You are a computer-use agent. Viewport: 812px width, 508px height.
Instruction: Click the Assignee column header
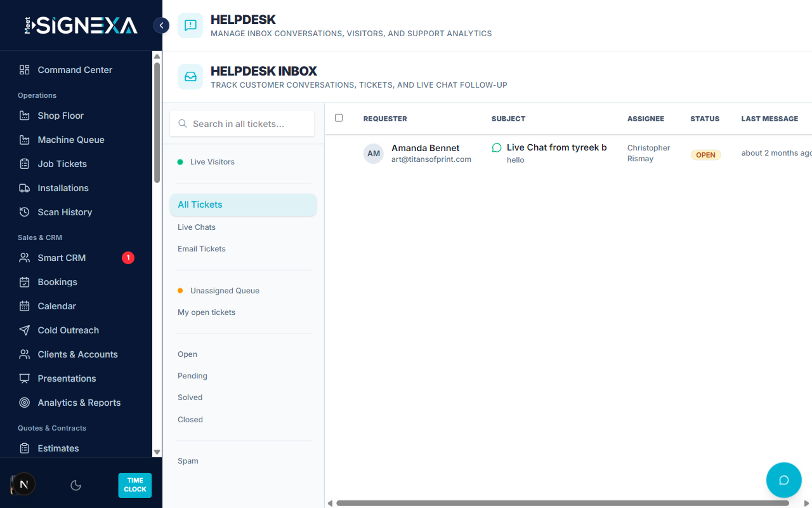pyautogui.click(x=646, y=119)
